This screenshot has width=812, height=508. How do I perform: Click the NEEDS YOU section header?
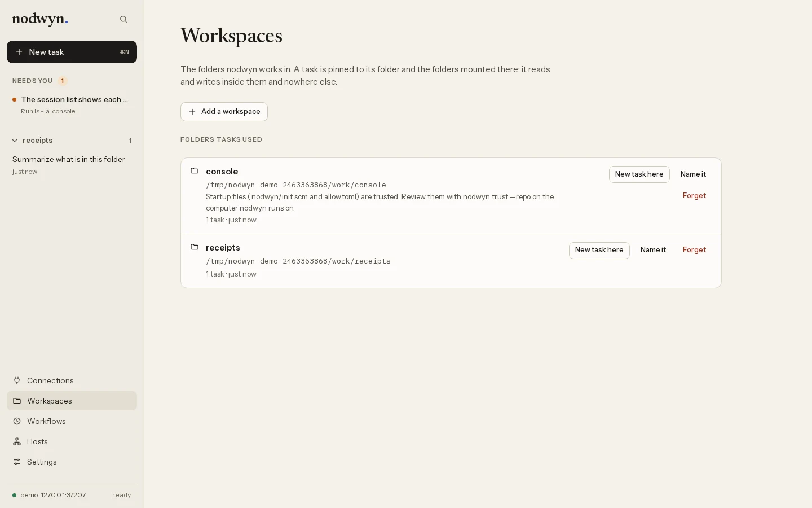pos(32,81)
